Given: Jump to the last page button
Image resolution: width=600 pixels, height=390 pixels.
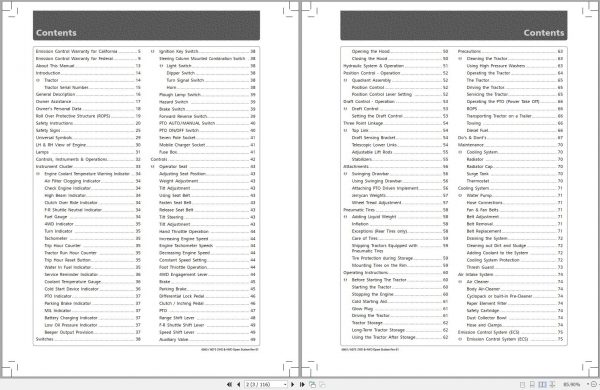Looking at the screenshot, I should [302, 384].
